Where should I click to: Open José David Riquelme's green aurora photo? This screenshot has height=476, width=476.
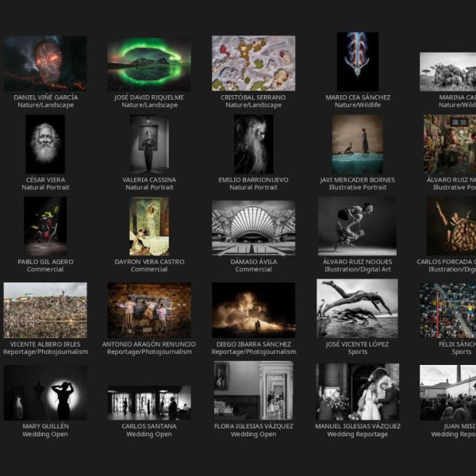pos(149,64)
